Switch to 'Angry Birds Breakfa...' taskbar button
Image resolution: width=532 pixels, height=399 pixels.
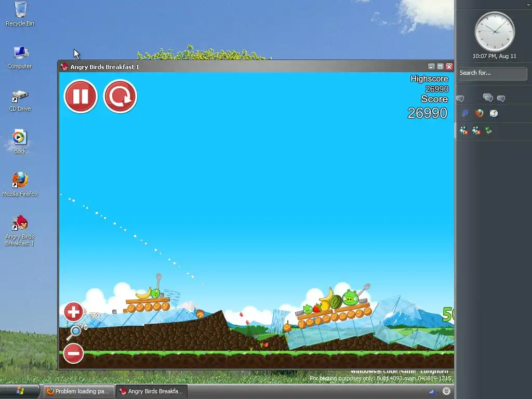[x=152, y=391]
